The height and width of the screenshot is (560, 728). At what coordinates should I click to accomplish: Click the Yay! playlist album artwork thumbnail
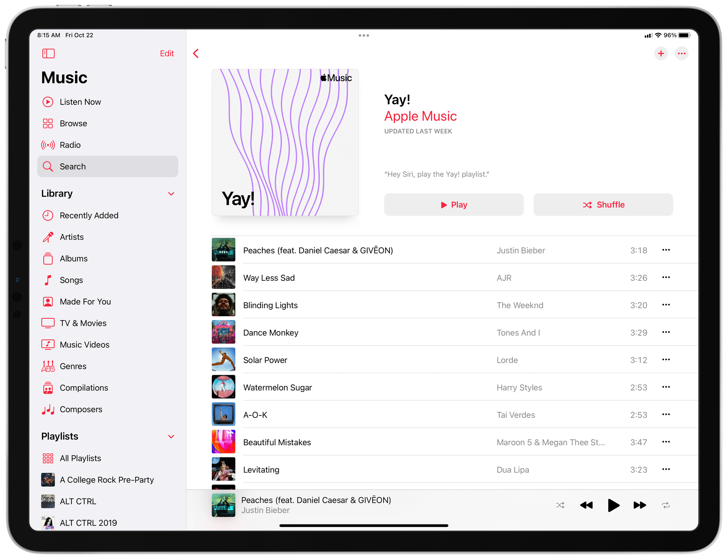[288, 144]
